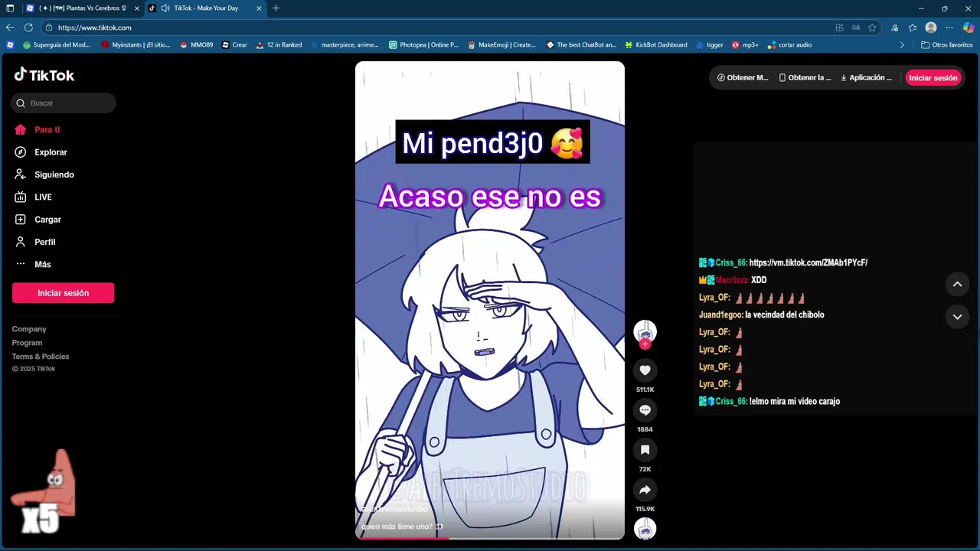
Task: Seek using the video progress bar
Action: 490,537
